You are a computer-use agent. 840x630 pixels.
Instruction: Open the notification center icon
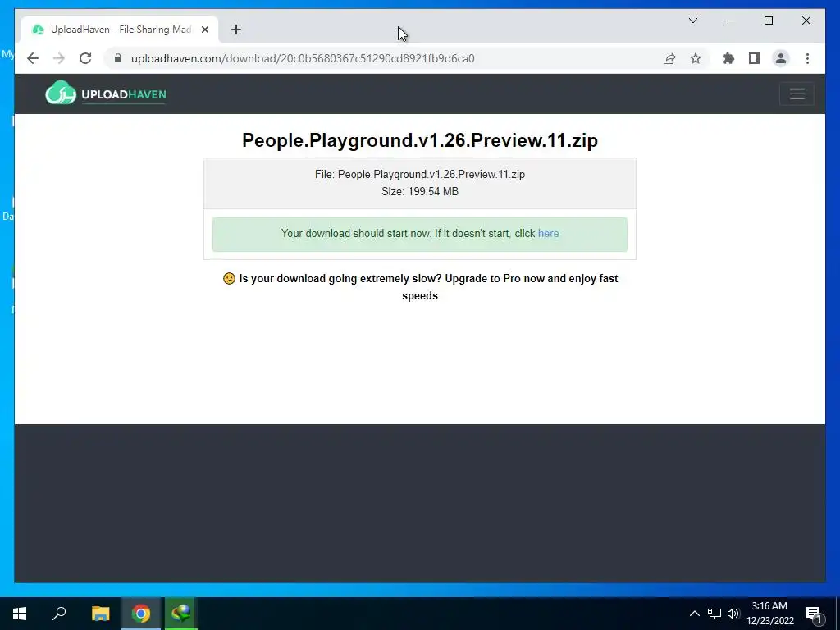815,614
